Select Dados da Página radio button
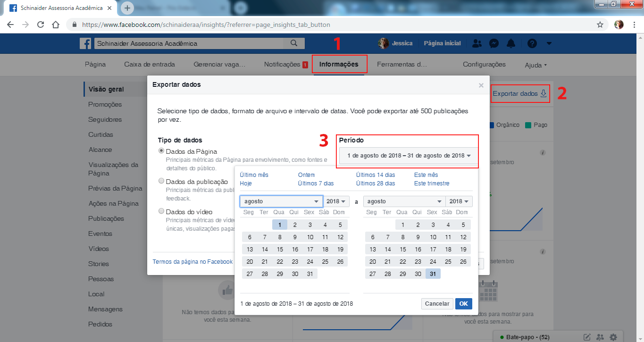644x342 pixels. pos(161,151)
